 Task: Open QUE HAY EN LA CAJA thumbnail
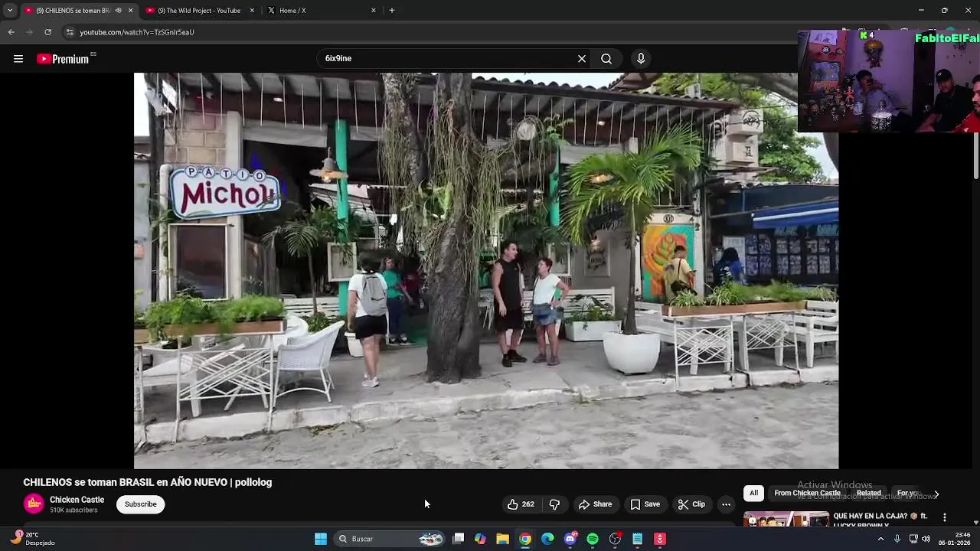point(786,520)
